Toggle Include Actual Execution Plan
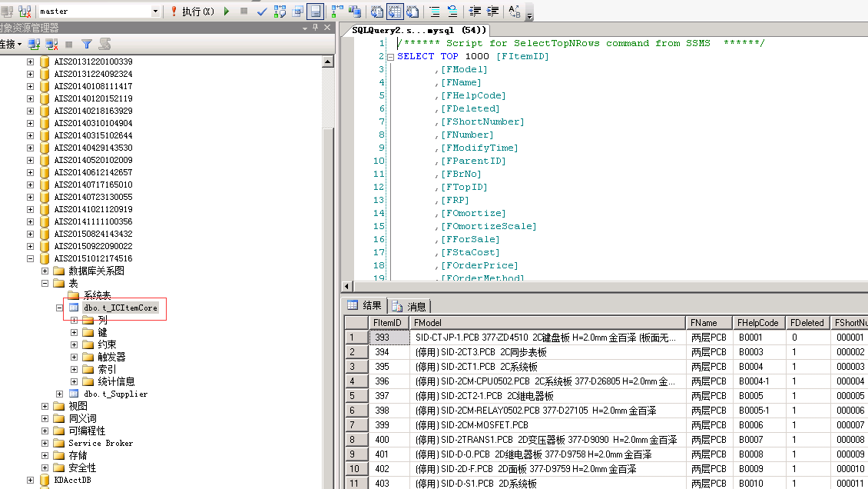The width and height of the screenshot is (868, 489). 337,11
